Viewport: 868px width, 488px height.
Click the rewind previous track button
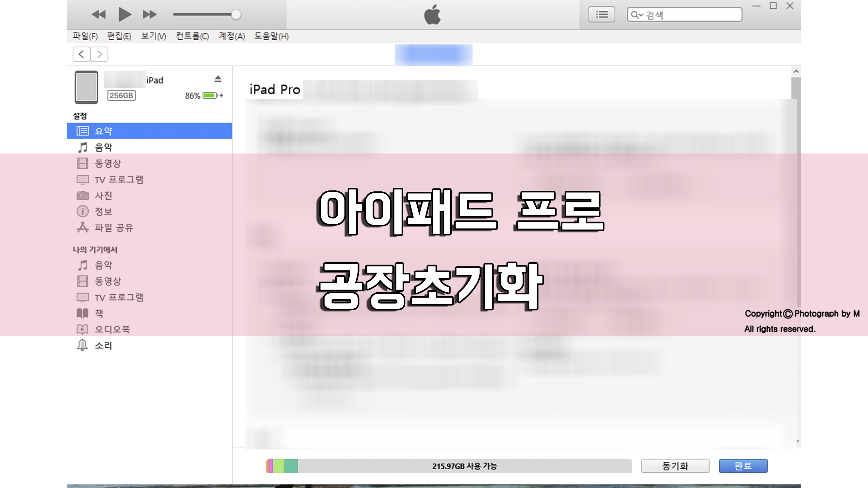[99, 14]
